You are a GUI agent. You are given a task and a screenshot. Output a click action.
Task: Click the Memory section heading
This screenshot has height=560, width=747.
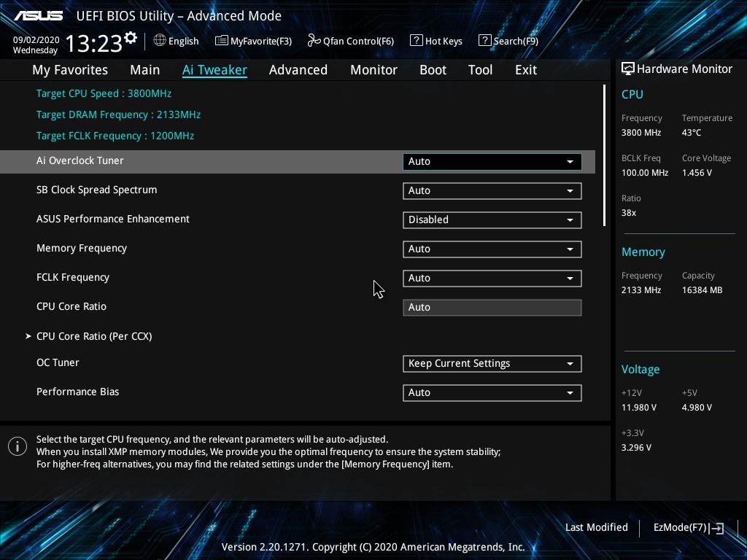(643, 252)
